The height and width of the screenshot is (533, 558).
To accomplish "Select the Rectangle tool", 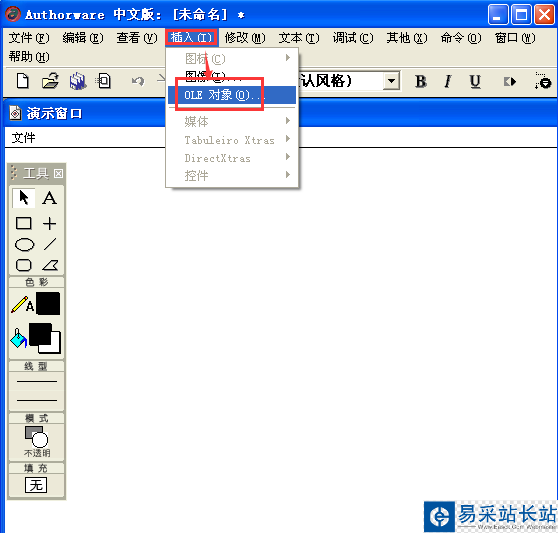I will coord(23,223).
